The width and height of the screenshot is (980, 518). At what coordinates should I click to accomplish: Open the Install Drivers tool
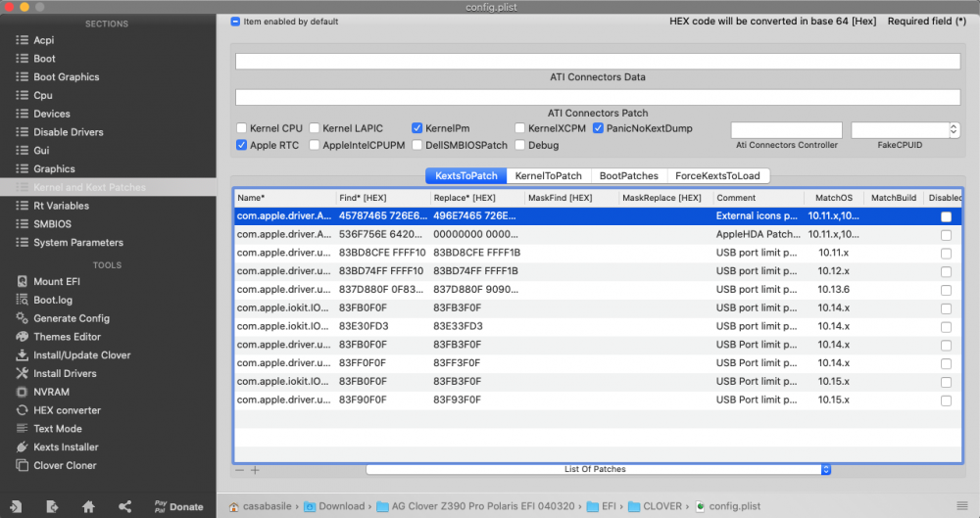click(x=65, y=374)
